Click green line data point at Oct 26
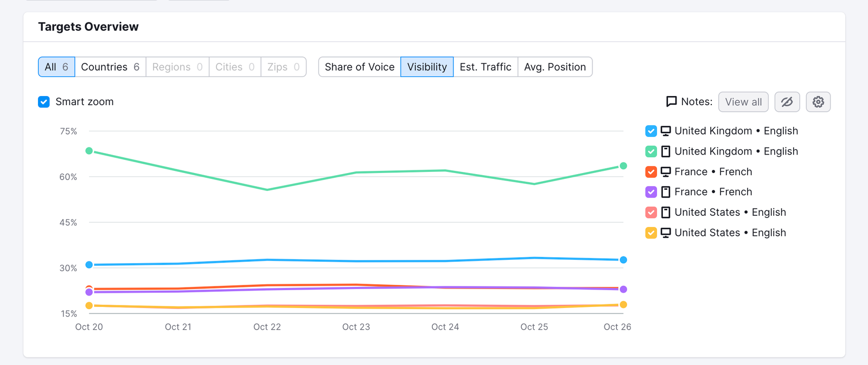Viewport: 868px width, 365px height. click(x=623, y=166)
